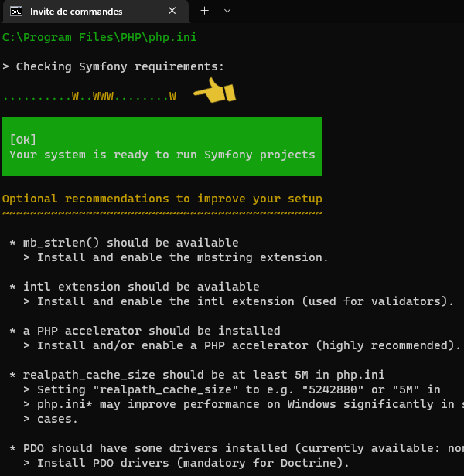Close the Invite de commandes tab
The height and width of the screenshot is (476, 464).
coord(172,11)
